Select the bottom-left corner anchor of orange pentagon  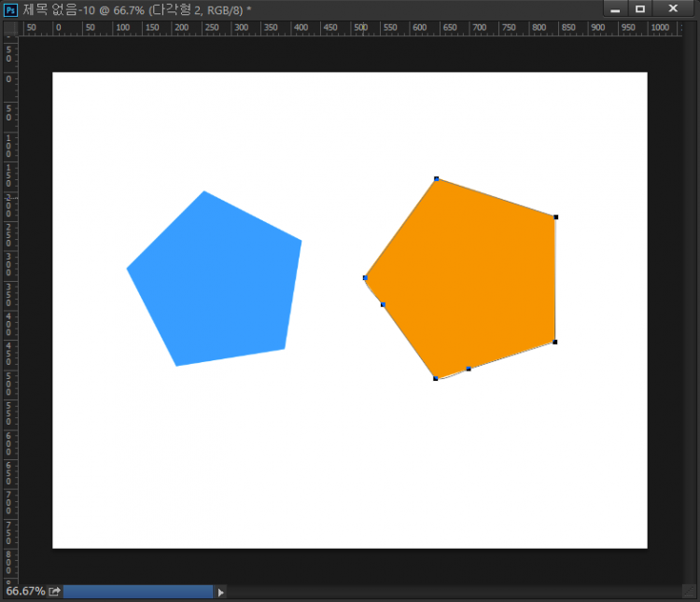pos(436,379)
